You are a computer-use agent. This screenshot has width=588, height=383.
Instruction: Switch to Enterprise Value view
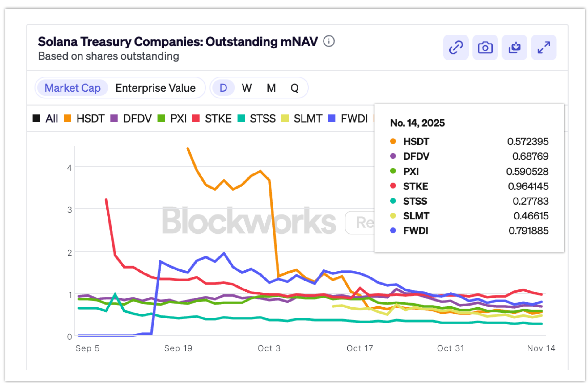click(x=155, y=88)
